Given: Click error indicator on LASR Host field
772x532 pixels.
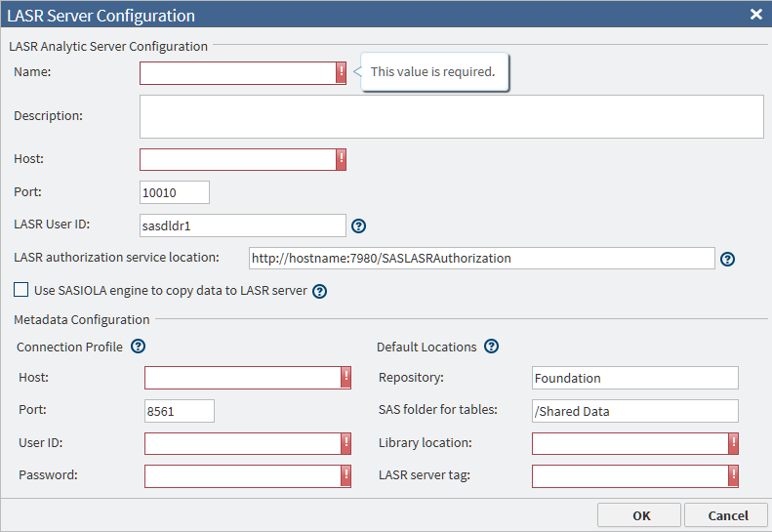Looking at the screenshot, I should click(x=341, y=159).
